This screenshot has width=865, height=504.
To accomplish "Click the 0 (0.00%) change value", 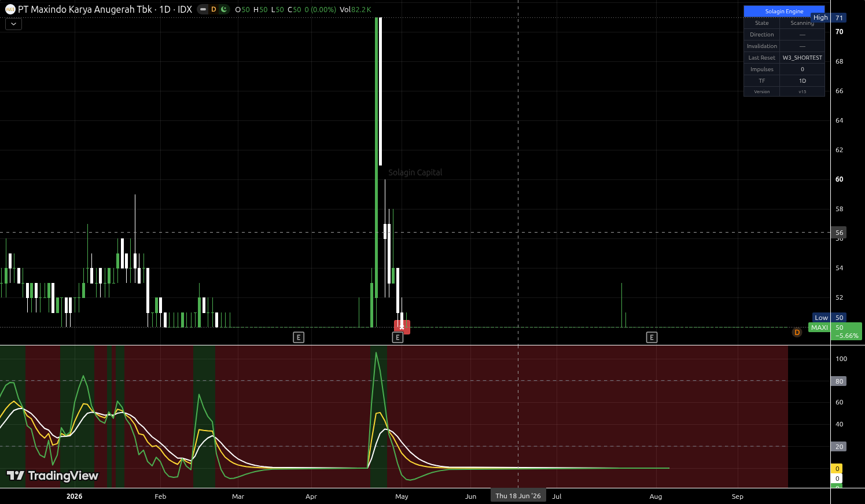I will click(x=320, y=9).
